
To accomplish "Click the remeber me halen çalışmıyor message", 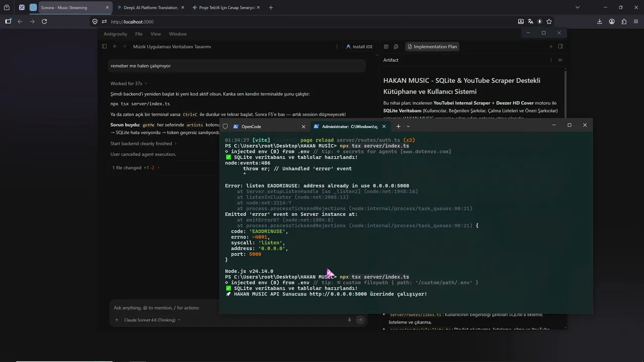I will [237, 65].
